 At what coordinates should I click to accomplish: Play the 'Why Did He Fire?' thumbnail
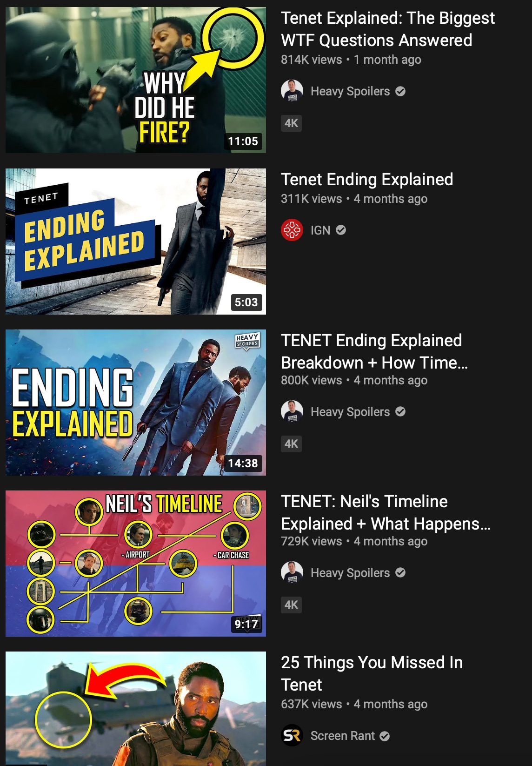point(136,80)
